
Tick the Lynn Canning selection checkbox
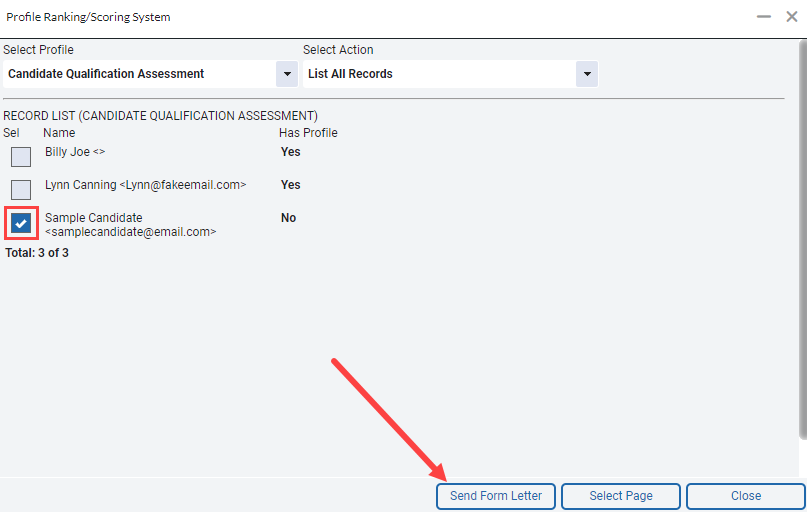(x=21, y=190)
